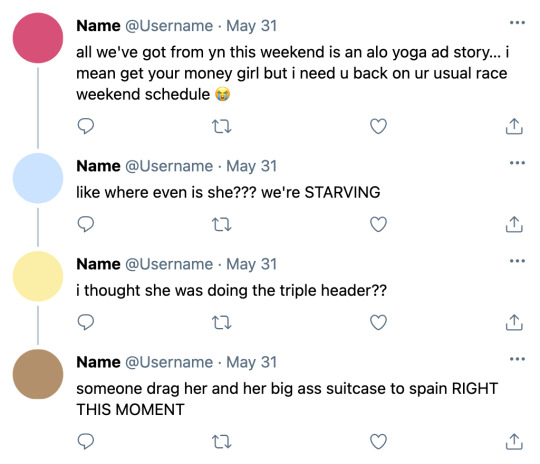Open the light blue avatar's profile

[x=38, y=178]
